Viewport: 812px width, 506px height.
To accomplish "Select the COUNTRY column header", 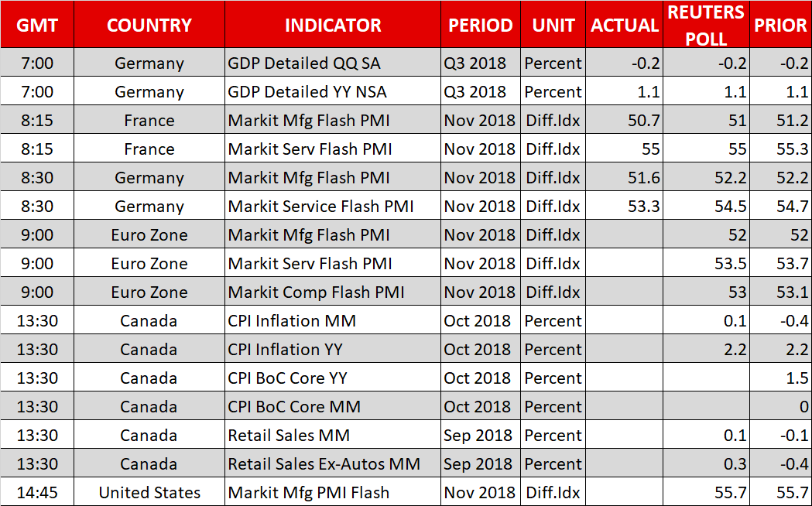I will [x=149, y=25].
